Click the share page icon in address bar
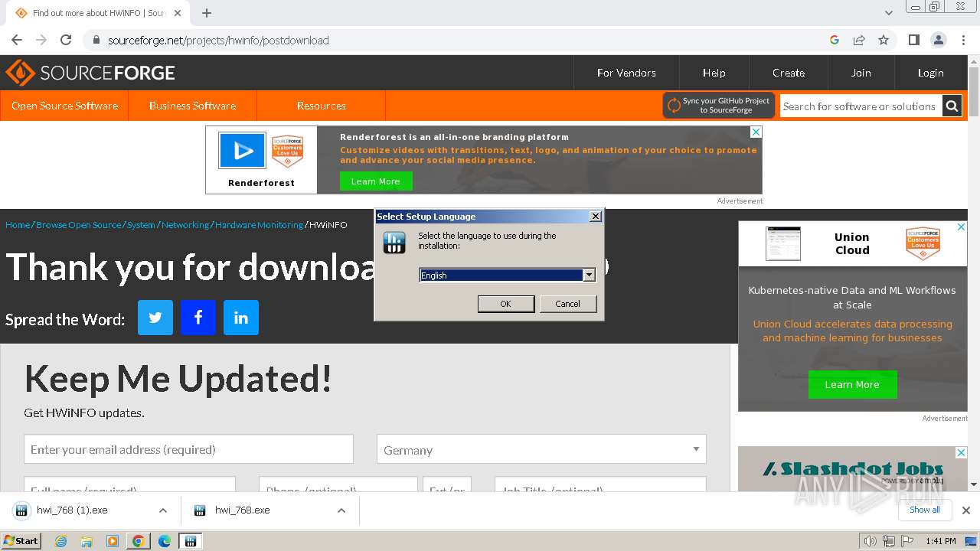The height and width of the screenshot is (551, 980). click(x=859, y=40)
